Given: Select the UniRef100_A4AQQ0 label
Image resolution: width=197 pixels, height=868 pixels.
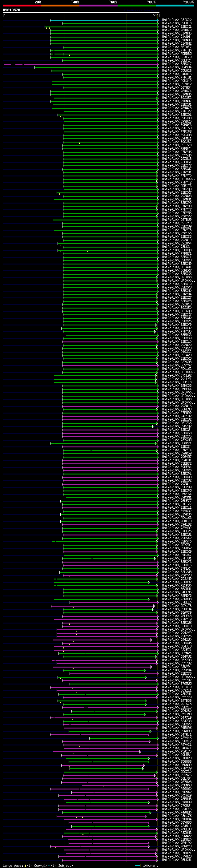Looking at the screenshot, I should point(177,812).
